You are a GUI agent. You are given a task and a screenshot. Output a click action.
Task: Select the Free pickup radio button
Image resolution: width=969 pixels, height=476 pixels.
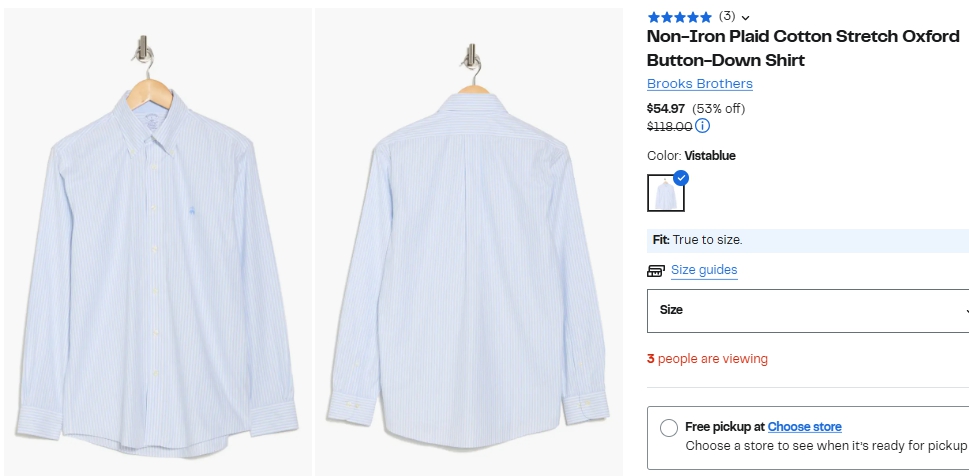point(669,427)
